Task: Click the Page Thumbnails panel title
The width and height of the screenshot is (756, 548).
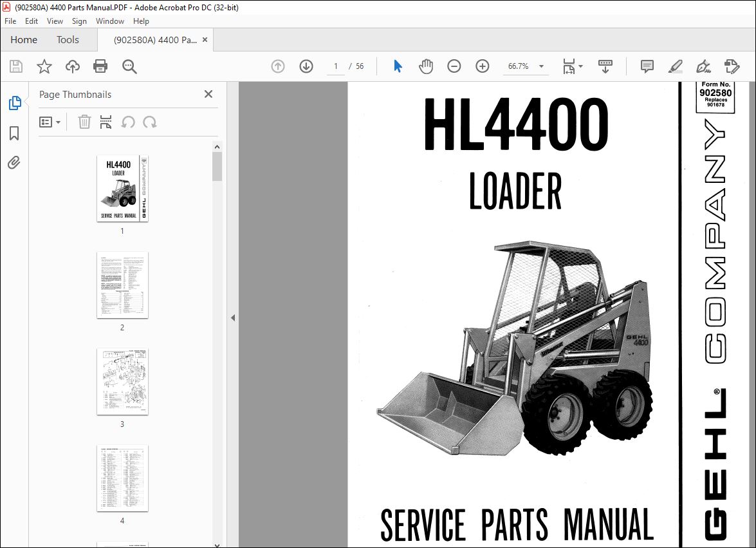Action: pos(75,95)
